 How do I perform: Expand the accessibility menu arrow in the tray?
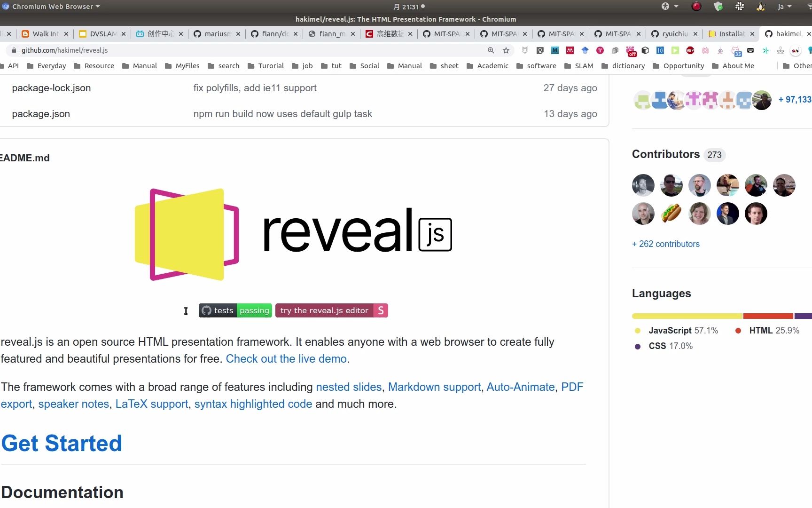676,7
